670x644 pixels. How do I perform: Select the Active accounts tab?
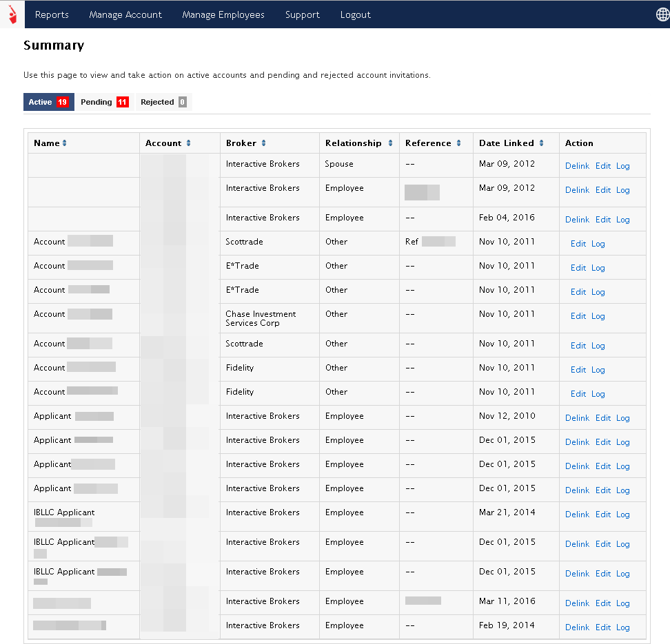pyautogui.click(x=48, y=102)
